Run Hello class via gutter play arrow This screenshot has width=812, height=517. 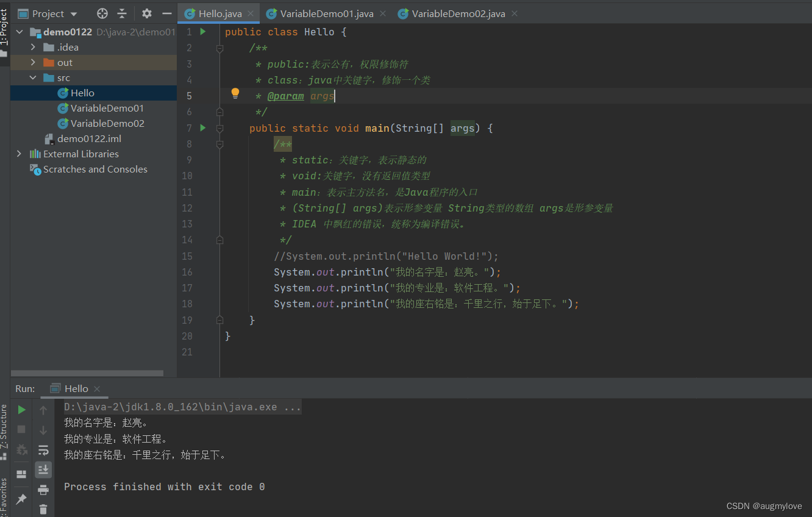[x=202, y=32]
